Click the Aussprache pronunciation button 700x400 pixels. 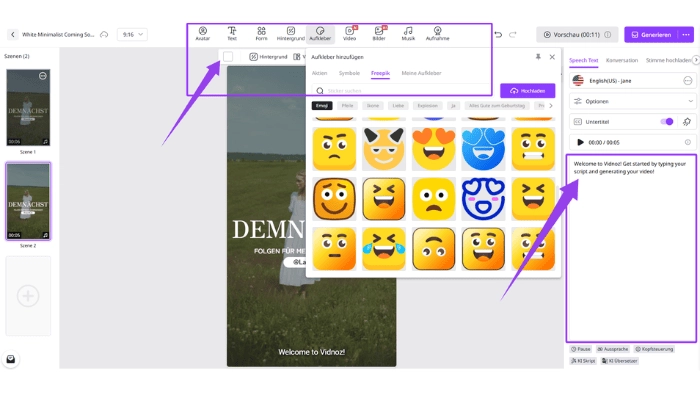coord(612,349)
